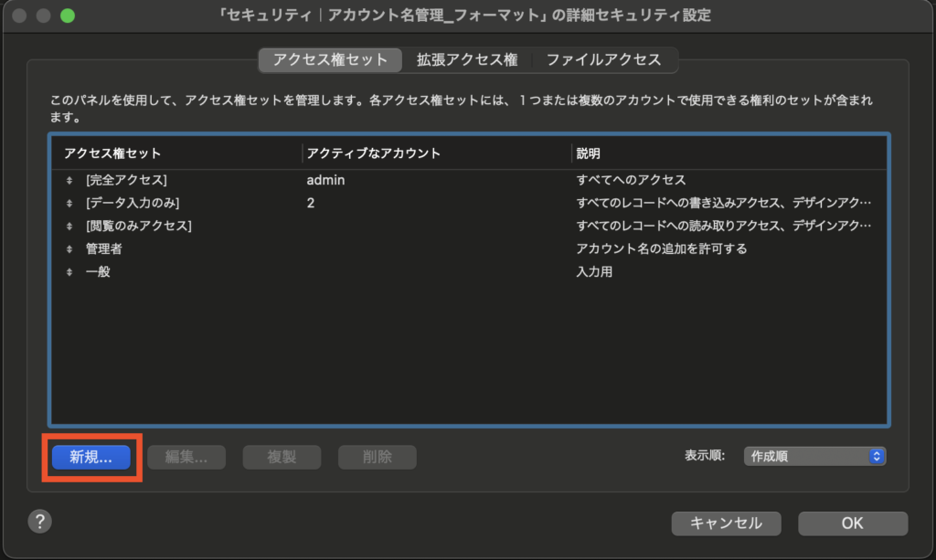Click the アクティブなアカウント column header
This screenshot has width=936, height=560.
pos(374,153)
